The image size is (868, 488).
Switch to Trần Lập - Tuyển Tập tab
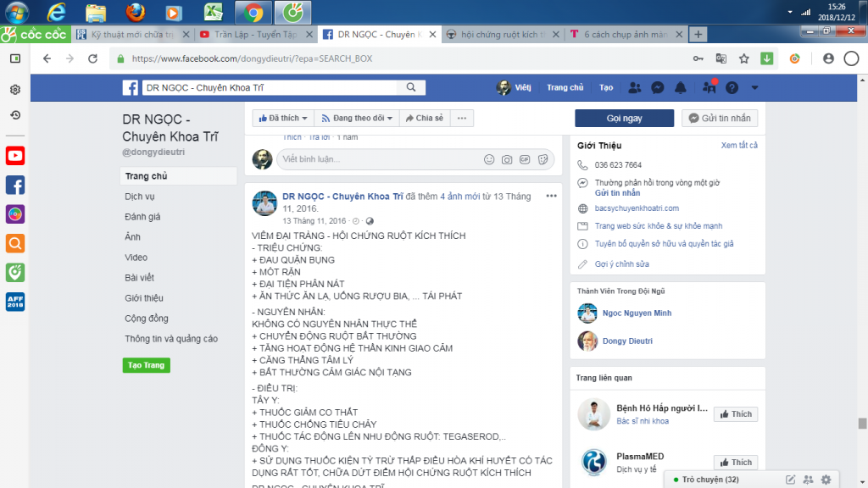(x=257, y=34)
